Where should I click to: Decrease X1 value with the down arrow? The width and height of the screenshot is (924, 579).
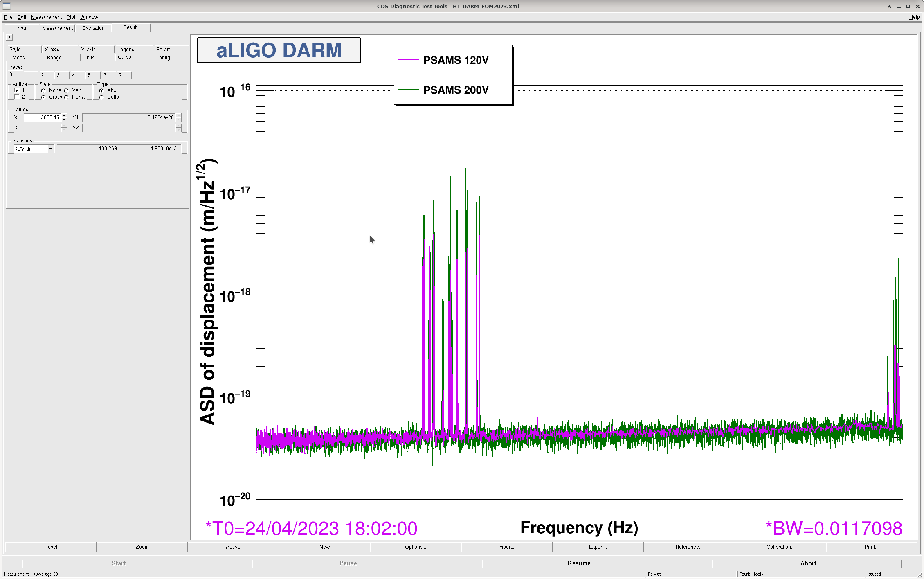point(64,119)
